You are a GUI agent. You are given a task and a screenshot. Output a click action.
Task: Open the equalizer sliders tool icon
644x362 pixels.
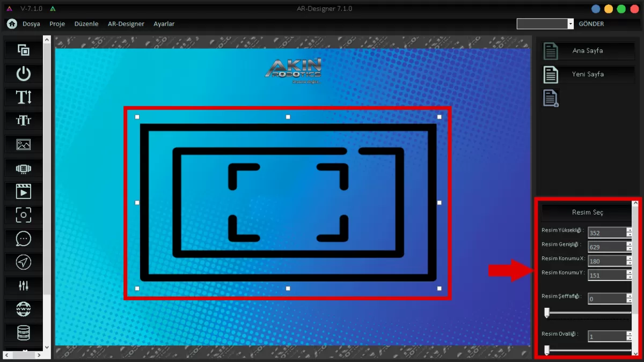point(24,285)
